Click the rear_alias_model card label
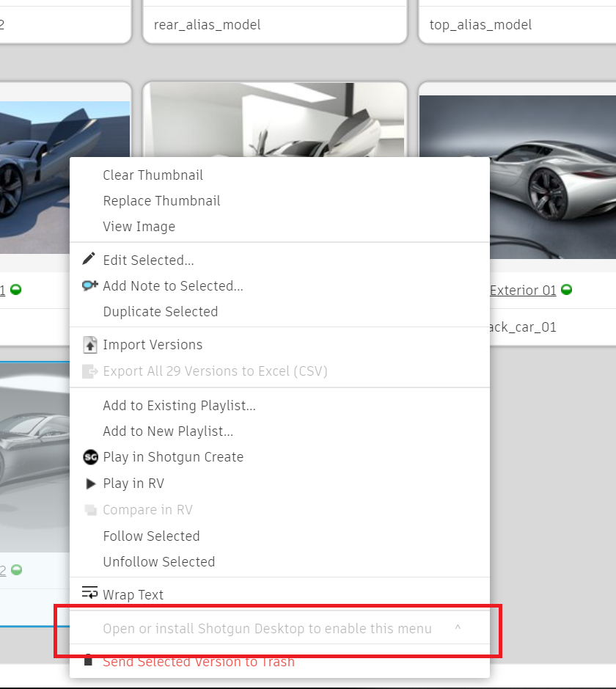Screen dimensions: 616x689 coord(208,25)
